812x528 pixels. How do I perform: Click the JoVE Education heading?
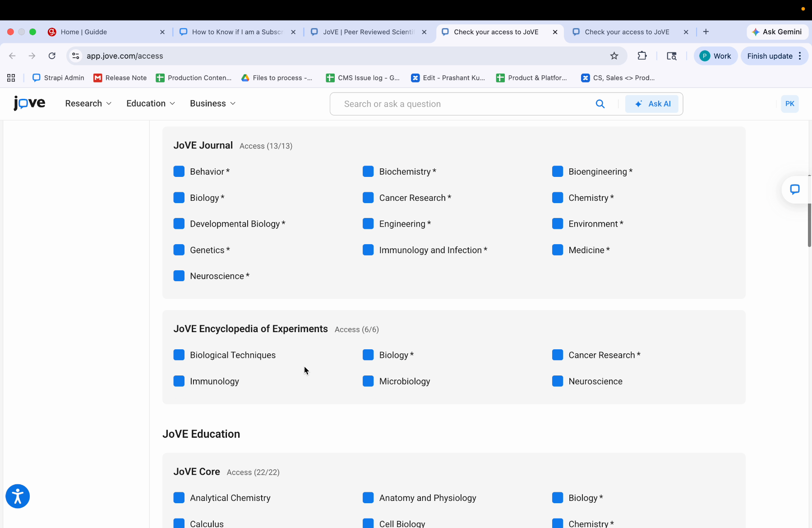[x=201, y=434]
